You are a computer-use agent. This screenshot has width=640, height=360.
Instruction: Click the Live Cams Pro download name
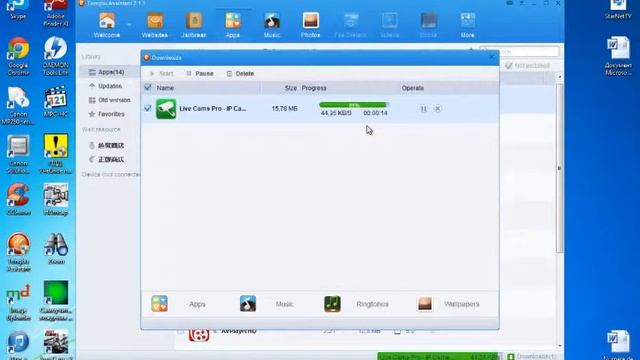[x=213, y=109]
